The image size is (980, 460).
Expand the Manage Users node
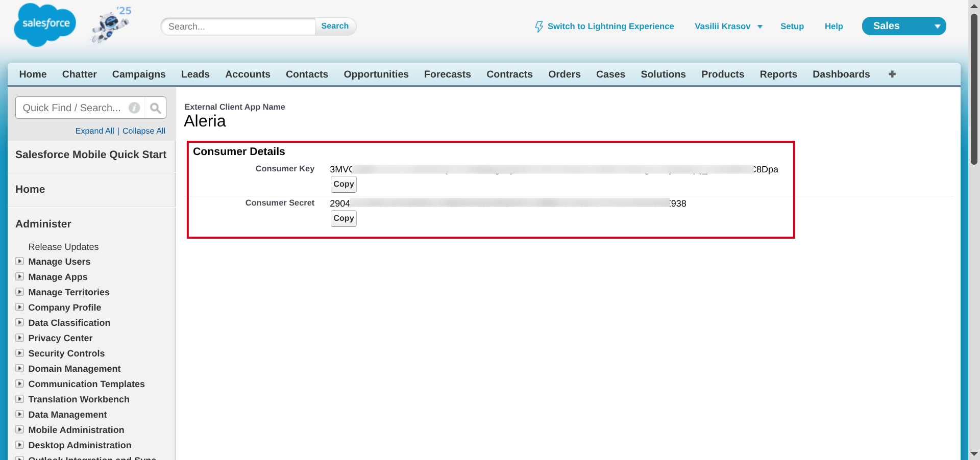point(20,261)
